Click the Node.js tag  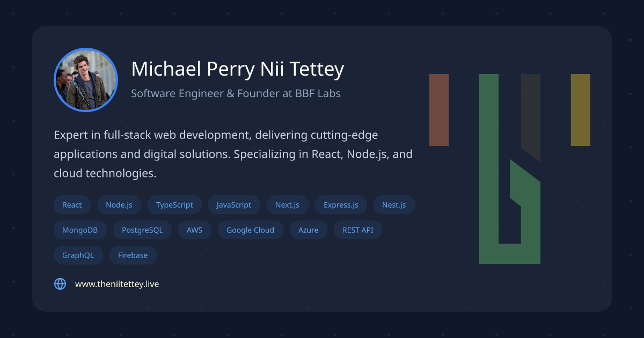coord(119,205)
